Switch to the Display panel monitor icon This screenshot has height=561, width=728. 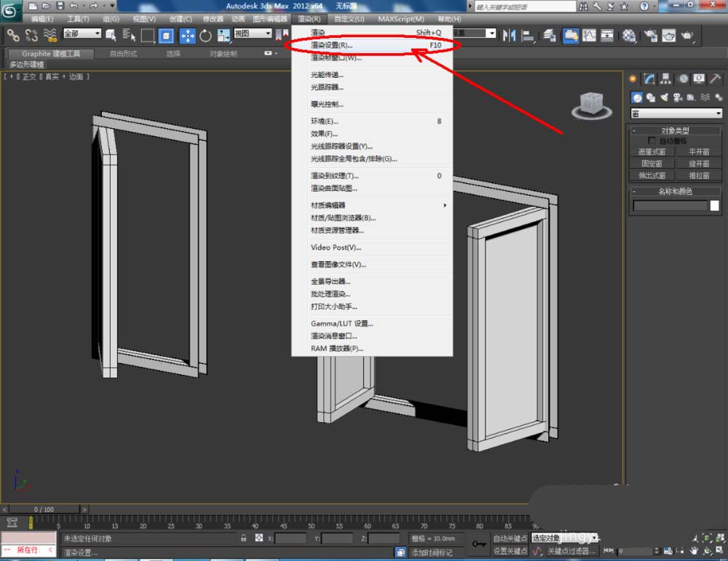(699, 79)
